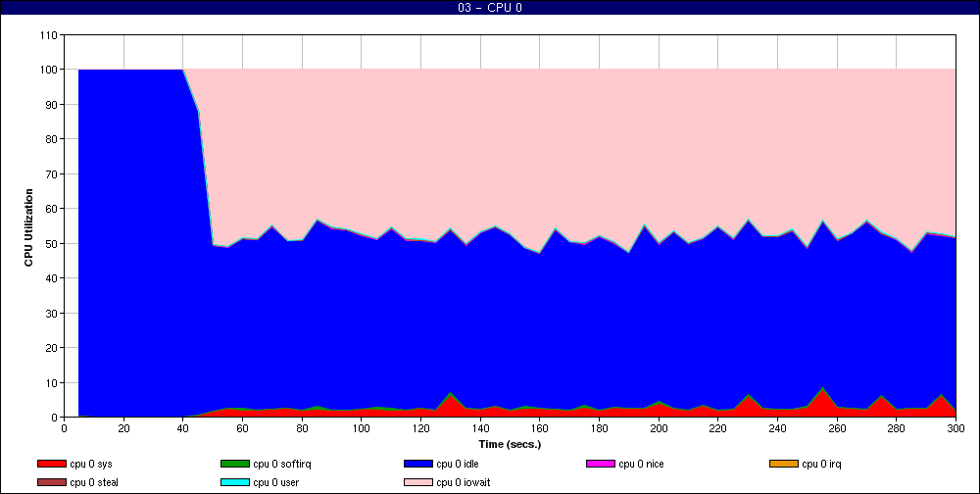Click the magenta cpu 0 nice legend swatch
The width and height of the screenshot is (980, 494).
(x=601, y=464)
